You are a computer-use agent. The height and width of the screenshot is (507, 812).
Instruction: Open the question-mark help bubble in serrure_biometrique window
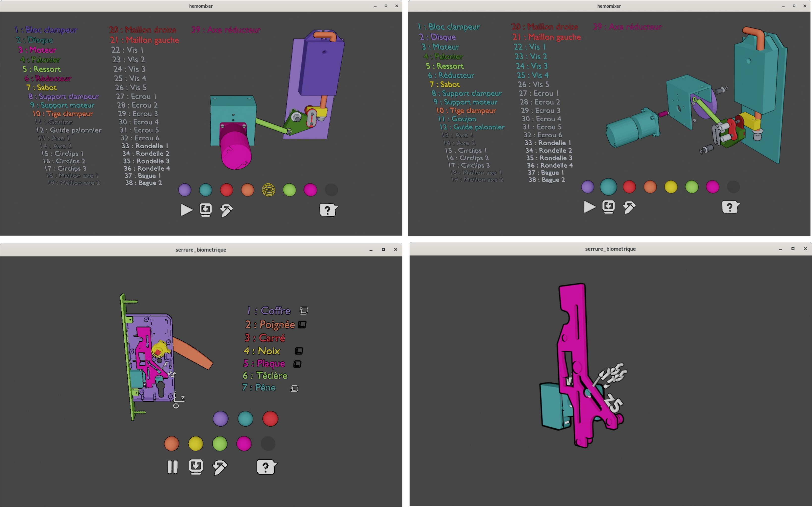tap(267, 467)
